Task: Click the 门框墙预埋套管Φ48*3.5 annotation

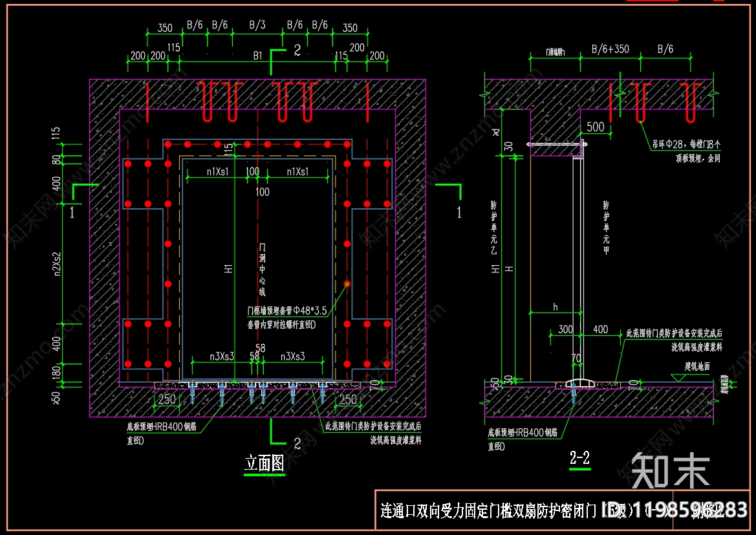Action: [x=287, y=311]
